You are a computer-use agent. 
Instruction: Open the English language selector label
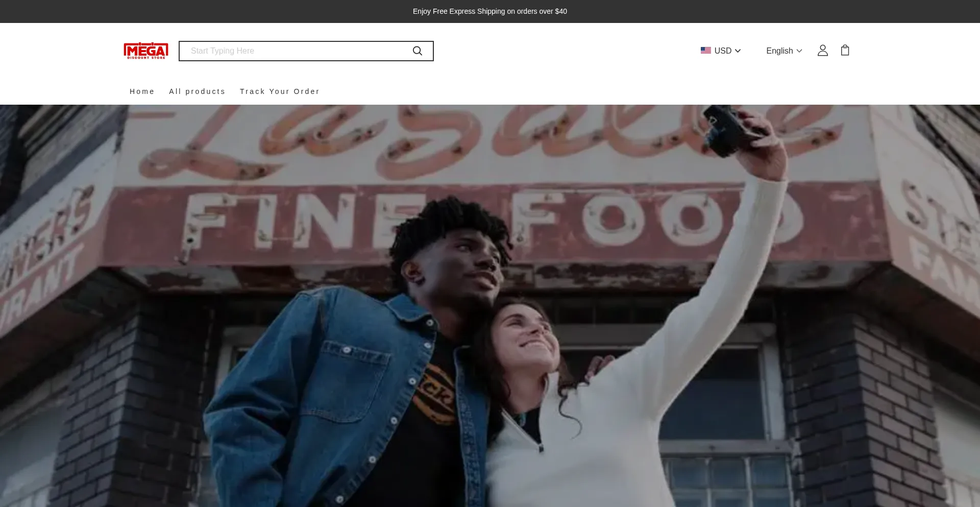point(779,51)
